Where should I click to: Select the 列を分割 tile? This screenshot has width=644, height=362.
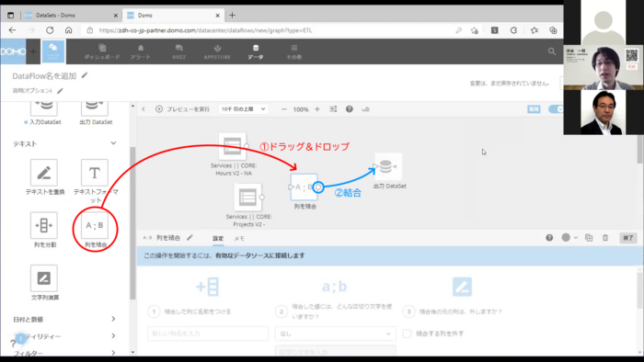[x=44, y=225]
